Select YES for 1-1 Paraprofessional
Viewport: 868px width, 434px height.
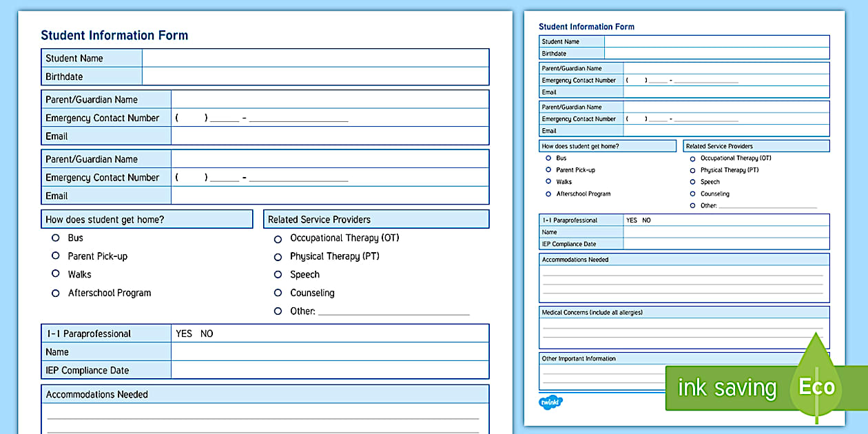(x=183, y=333)
